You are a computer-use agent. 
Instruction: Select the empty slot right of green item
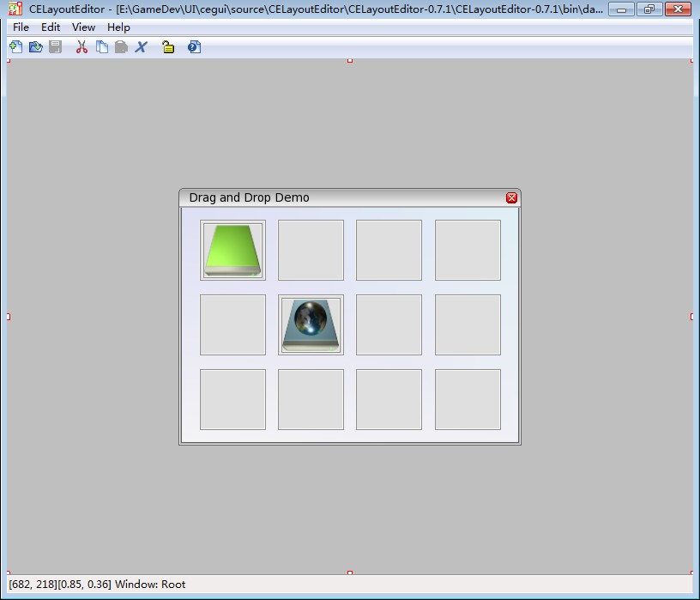311,250
